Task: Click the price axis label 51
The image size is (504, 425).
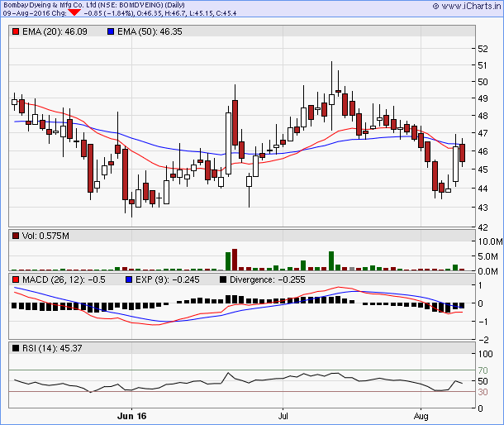Action: (x=483, y=65)
